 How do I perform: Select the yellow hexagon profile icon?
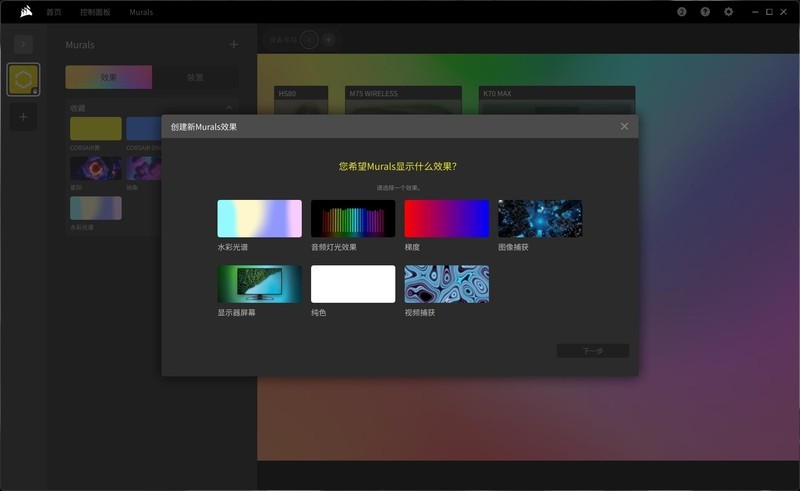tap(23, 79)
